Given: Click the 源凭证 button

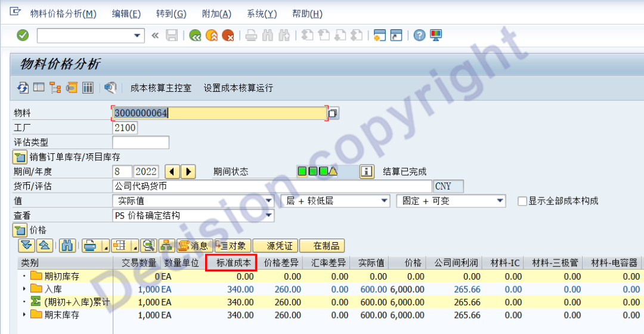Looking at the screenshot, I should click(275, 245).
